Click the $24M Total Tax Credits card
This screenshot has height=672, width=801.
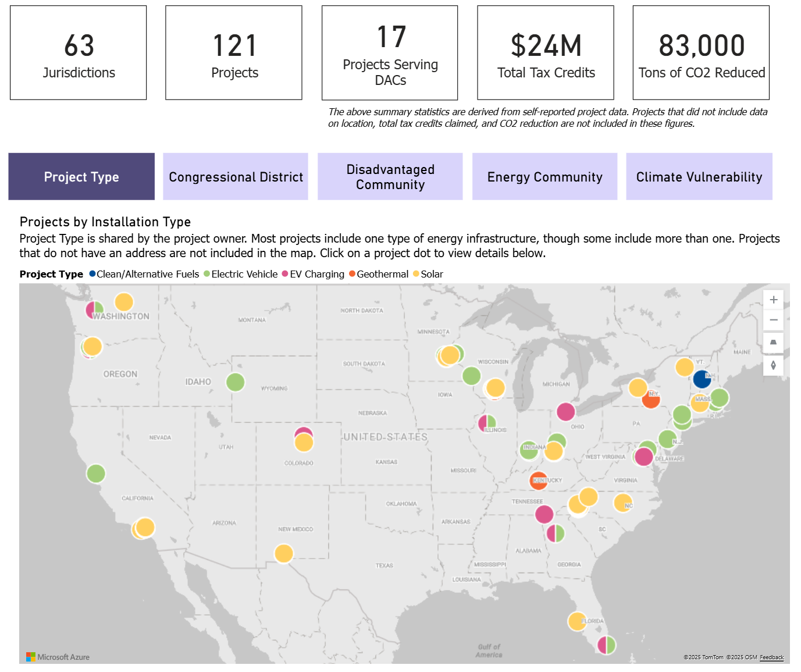(546, 53)
